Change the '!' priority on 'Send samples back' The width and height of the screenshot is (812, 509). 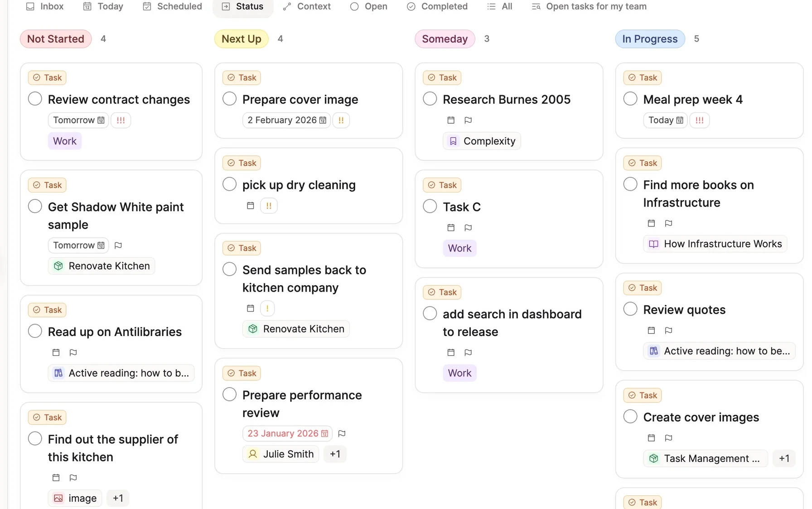click(267, 308)
